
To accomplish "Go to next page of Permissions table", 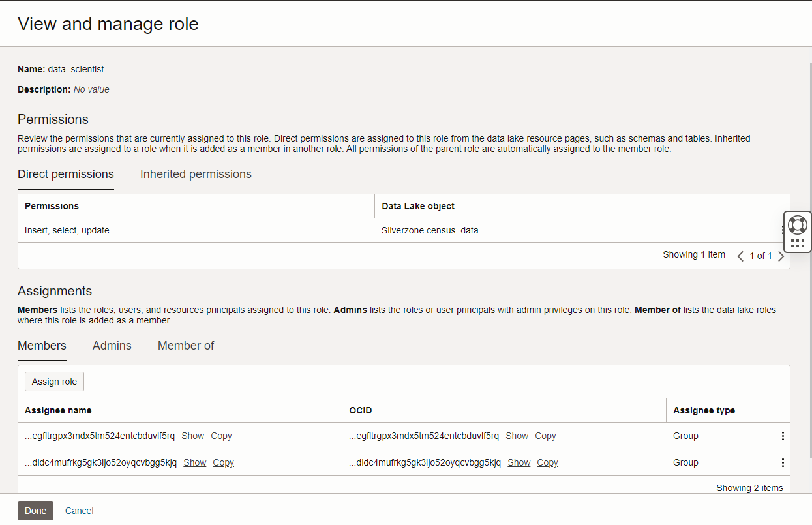I will tap(781, 256).
